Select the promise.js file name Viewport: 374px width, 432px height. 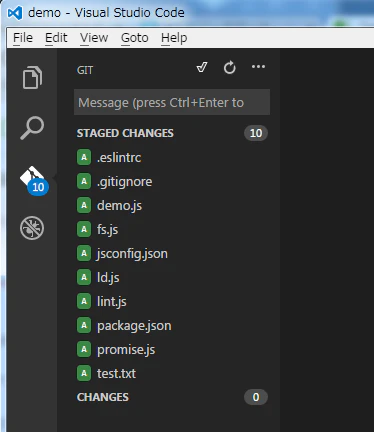pos(126,350)
